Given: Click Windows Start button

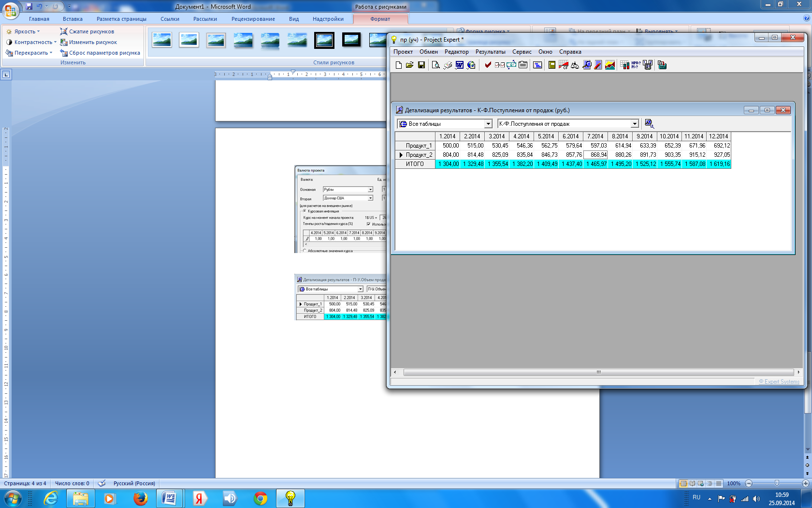Looking at the screenshot, I should [13, 498].
